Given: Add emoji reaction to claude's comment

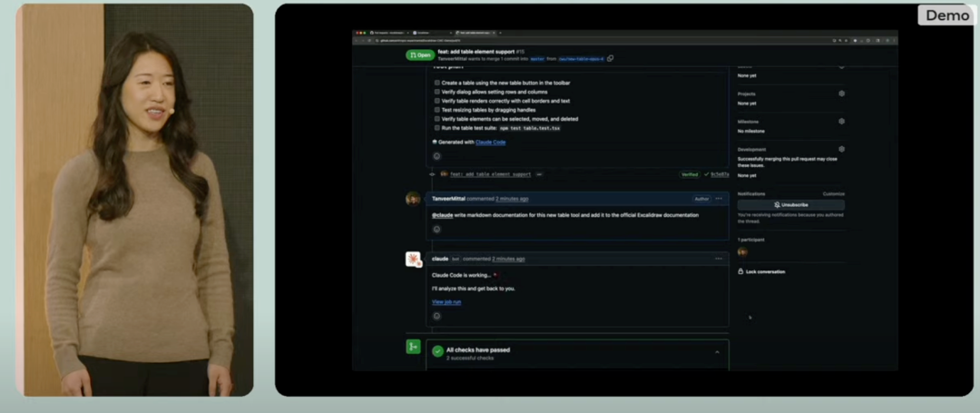Looking at the screenshot, I should pyautogui.click(x=436, y=316).
